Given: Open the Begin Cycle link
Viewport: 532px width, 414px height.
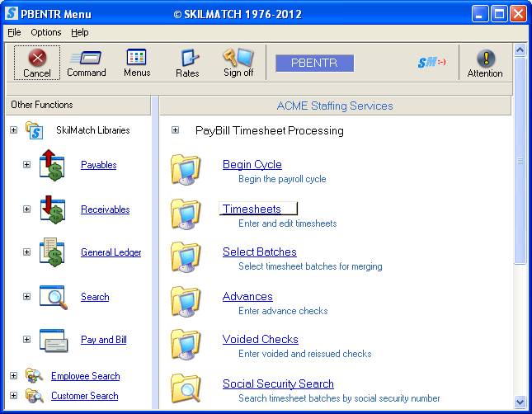Looking at the screenshot, I should pos(252,165).
